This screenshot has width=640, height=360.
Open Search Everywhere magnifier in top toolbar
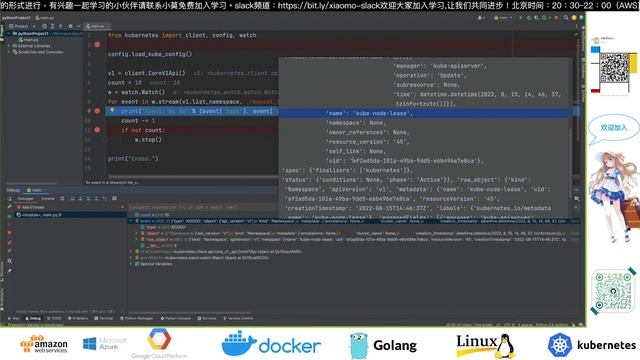pyautogui.click(x=566, y=18)
